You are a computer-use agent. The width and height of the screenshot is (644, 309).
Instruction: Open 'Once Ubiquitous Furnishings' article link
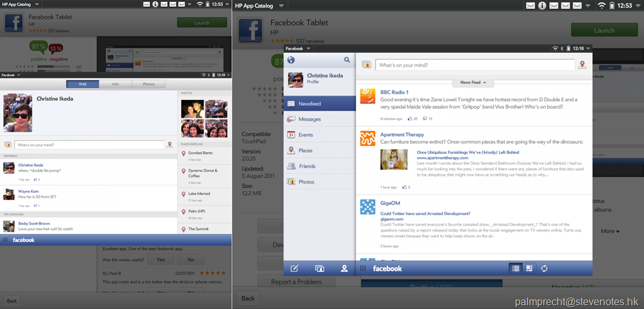pos(467,152)
